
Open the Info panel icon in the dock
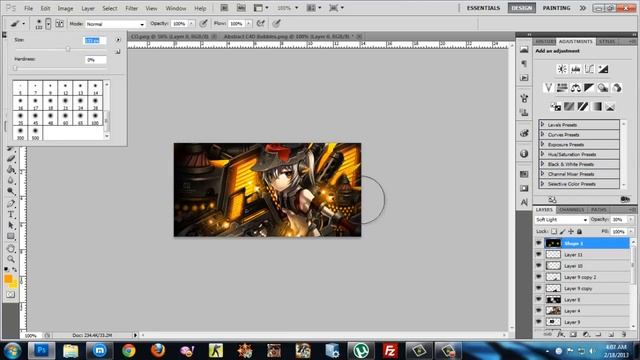pos(524,153)
